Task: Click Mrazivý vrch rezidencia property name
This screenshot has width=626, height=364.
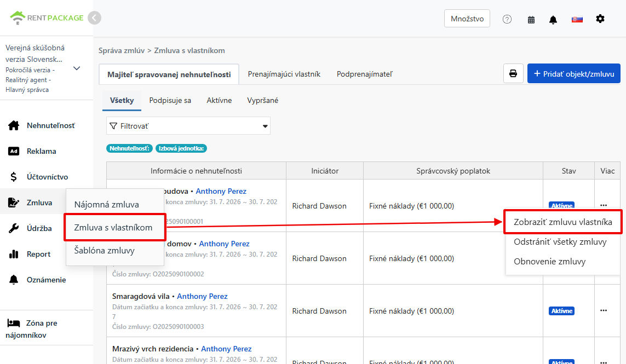Action: coord(152,349)
